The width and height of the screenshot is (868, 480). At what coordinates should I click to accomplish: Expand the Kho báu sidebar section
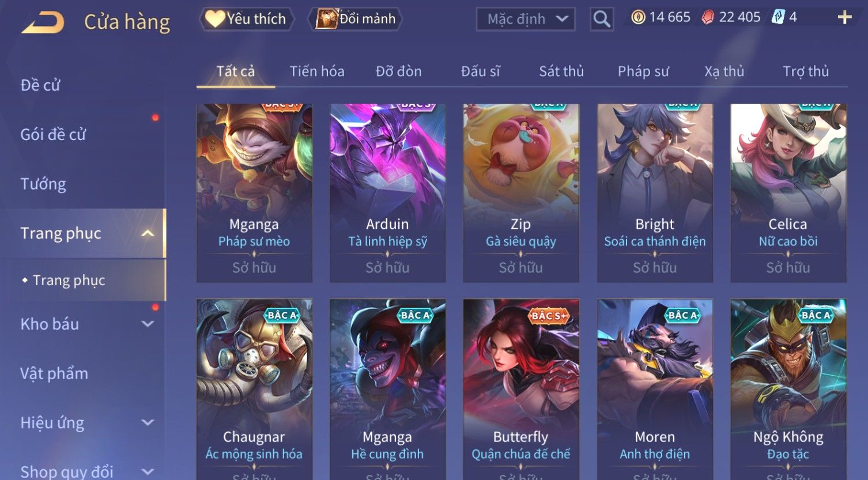point(148,324)
